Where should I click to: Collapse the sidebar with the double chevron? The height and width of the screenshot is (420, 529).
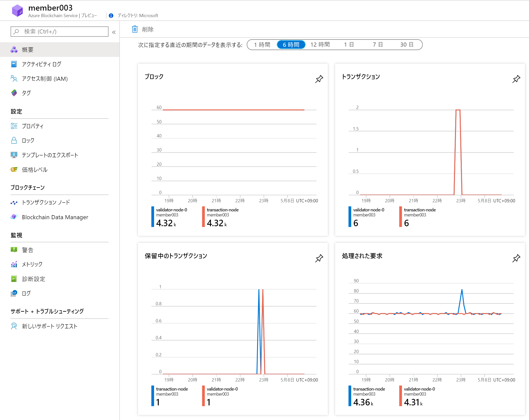114,32
